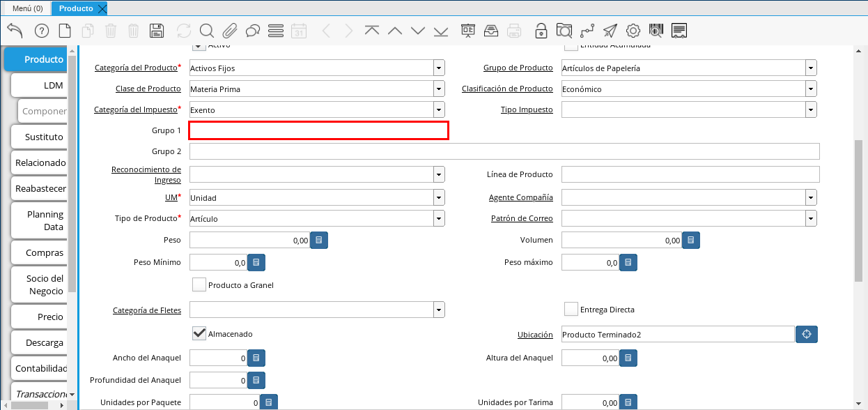This screenshot has height=410, width=868.
Task: Open the Active Workflows node icon
Action: (x=587, y=31)
